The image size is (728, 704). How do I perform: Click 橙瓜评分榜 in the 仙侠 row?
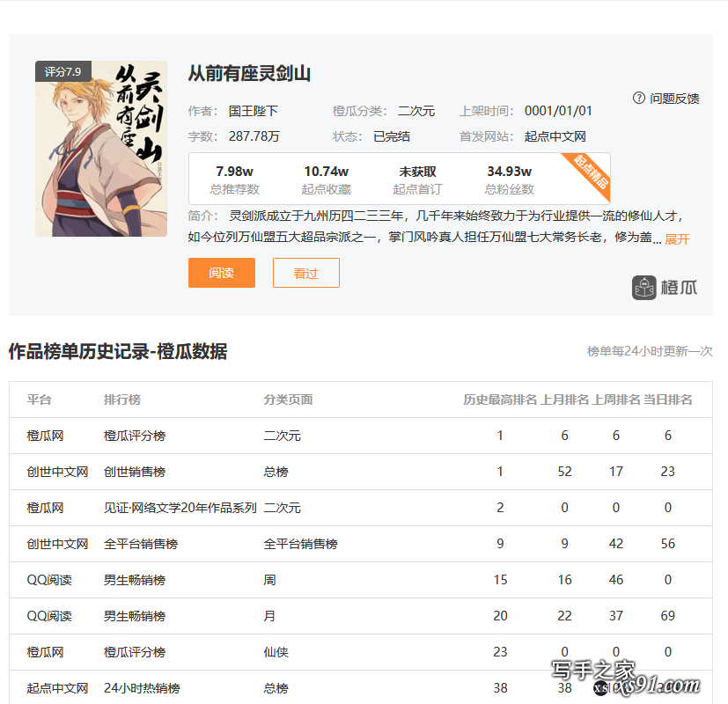point(135,652)
